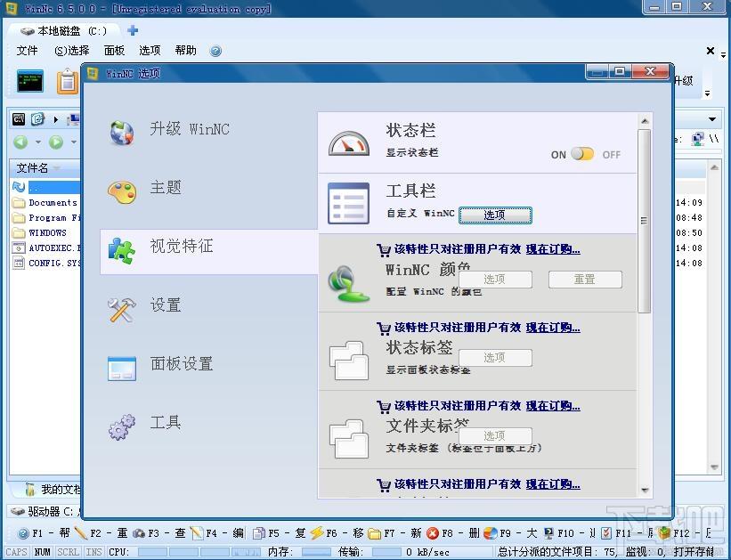Switch to the 本地磁盘 (C:) tab
Image resolution: width=731 pixels, height=560 pixels.
[63, 31]
